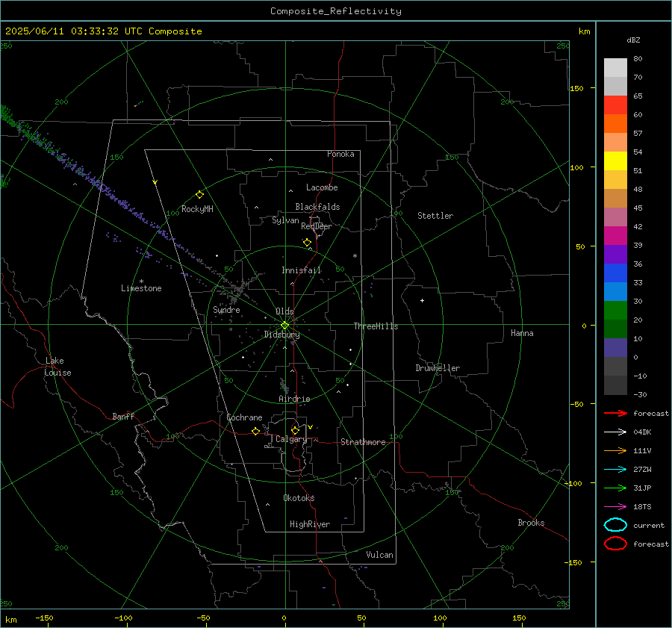Click the 04DK legend label
Image resolution: width=672 pixels, height=628 pixels.
tap(642, 432)
